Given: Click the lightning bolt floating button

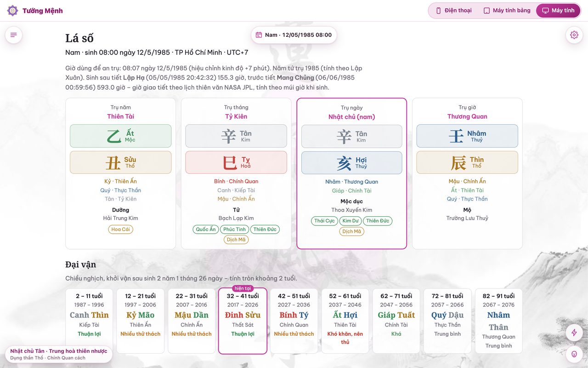Looking at the screenshot, I should tap(574, 333).
